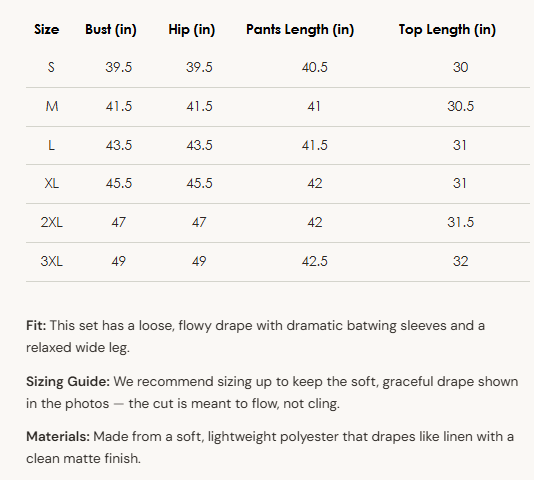
Task: Click the Pants Length (in) header
Action: 300,30
